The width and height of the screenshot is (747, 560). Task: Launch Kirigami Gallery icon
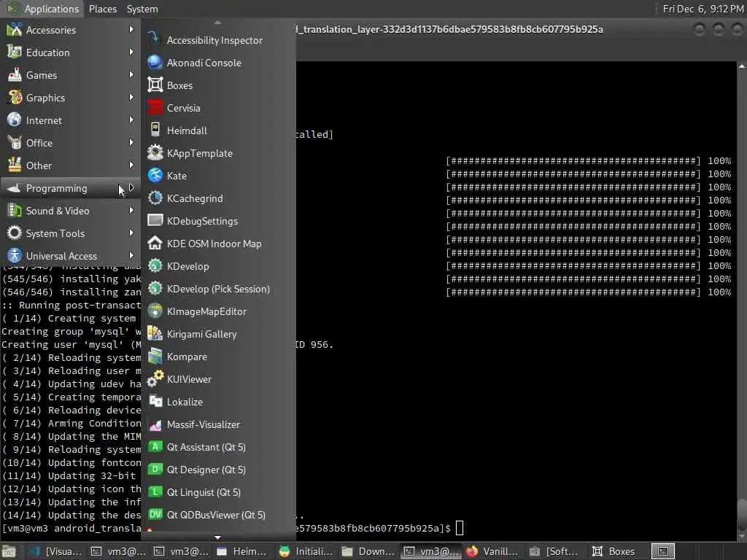click(155, 334)
